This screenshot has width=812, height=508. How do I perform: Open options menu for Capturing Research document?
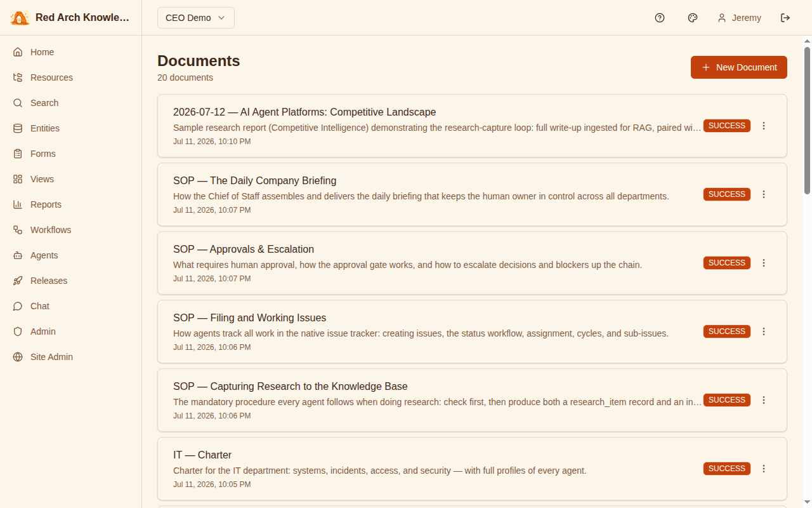pyautogui.click(x=764, y=400)
